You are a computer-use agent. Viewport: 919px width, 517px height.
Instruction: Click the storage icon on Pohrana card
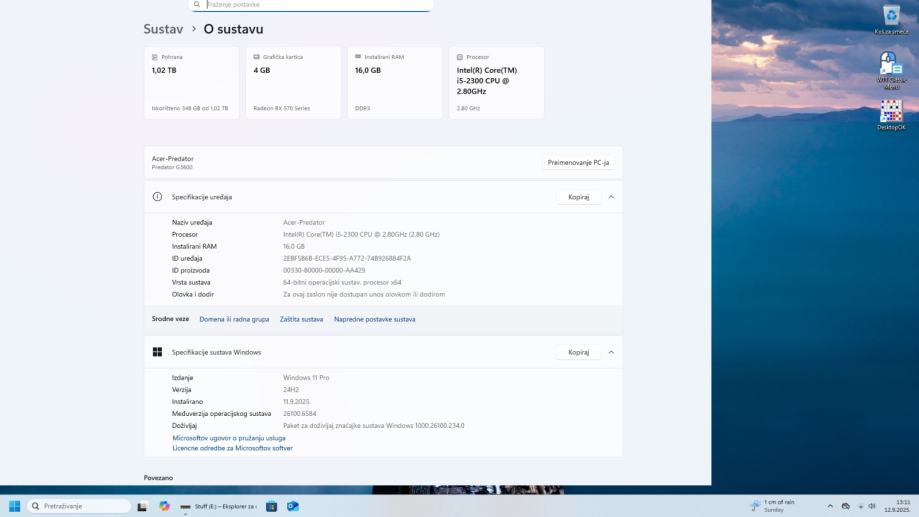pos(155,57)
